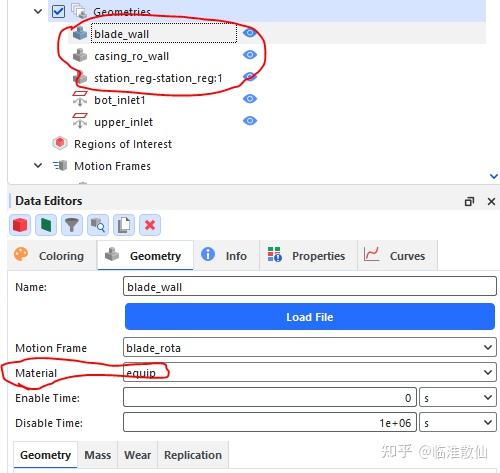The image size is (500, 473).
Task: Click the green plane toolbar icon
Action: click(46, 225)
